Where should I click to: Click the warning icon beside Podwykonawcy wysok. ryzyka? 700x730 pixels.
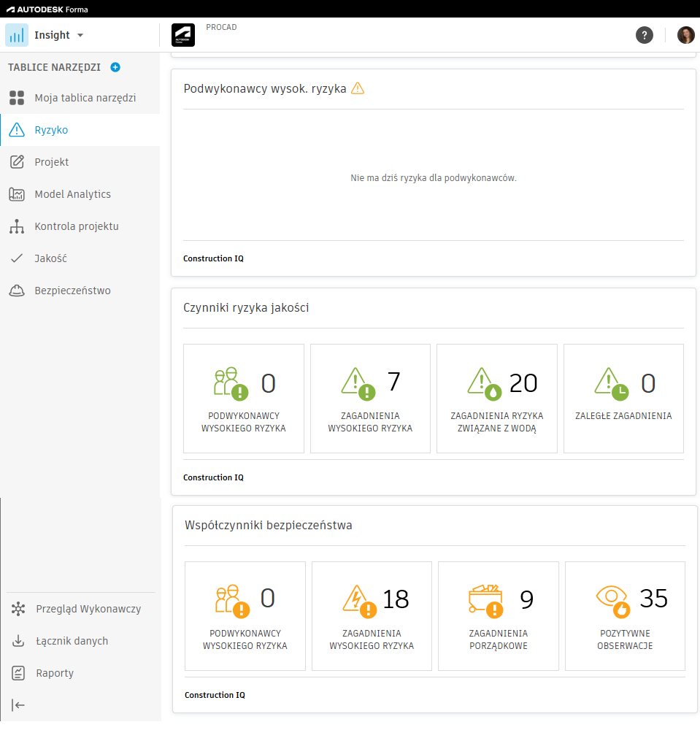click(358, 88)
